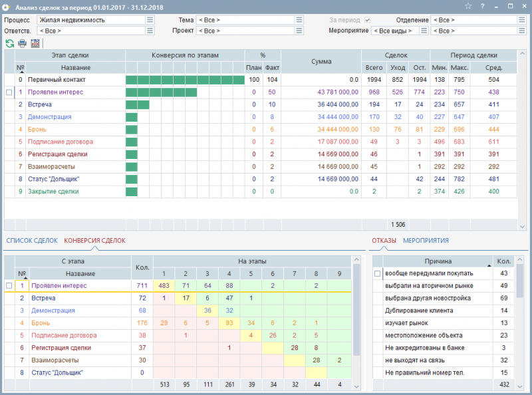Toggle the 'За период' checkbox
532x395 pixels.
[x=367, y=20]
